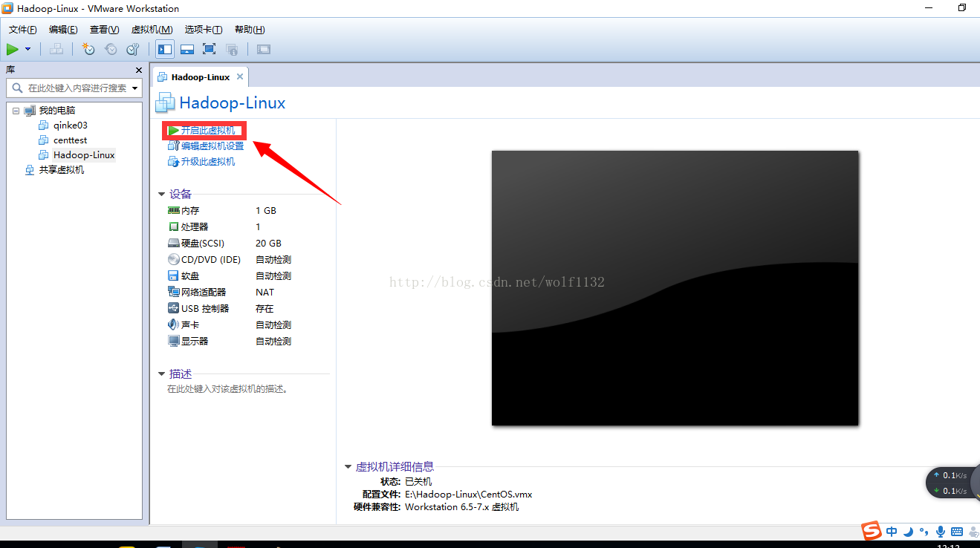Click the microphone voice input icon
980x548 pixels.
tap(940, 532)
